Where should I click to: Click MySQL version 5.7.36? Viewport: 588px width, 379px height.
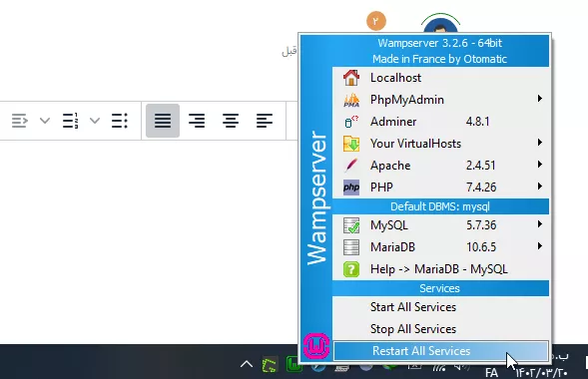(x=481, y=225)
